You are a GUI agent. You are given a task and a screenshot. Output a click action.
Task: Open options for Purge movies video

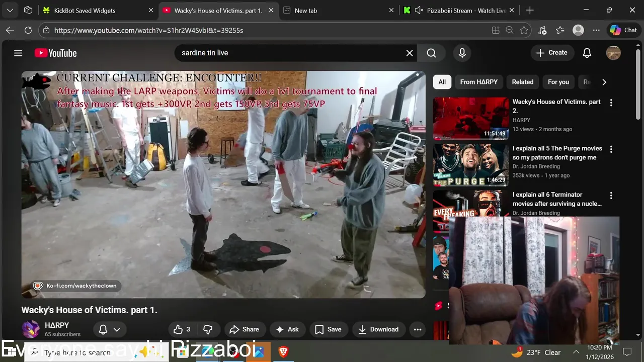coord(611,149)
